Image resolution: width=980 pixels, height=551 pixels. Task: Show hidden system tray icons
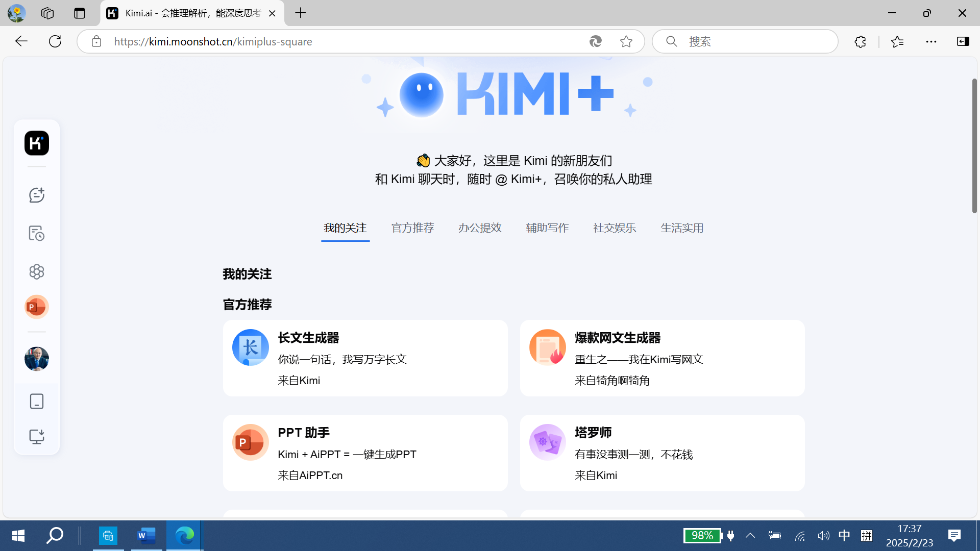(x=750, y=536)
